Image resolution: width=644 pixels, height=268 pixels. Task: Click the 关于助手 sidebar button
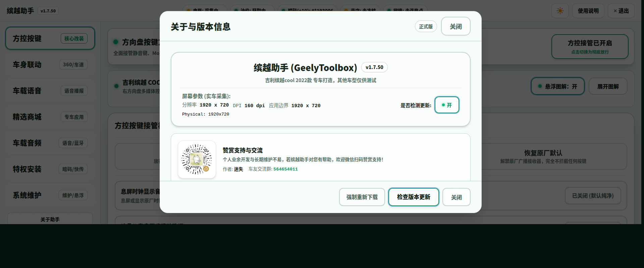(50, 219)
